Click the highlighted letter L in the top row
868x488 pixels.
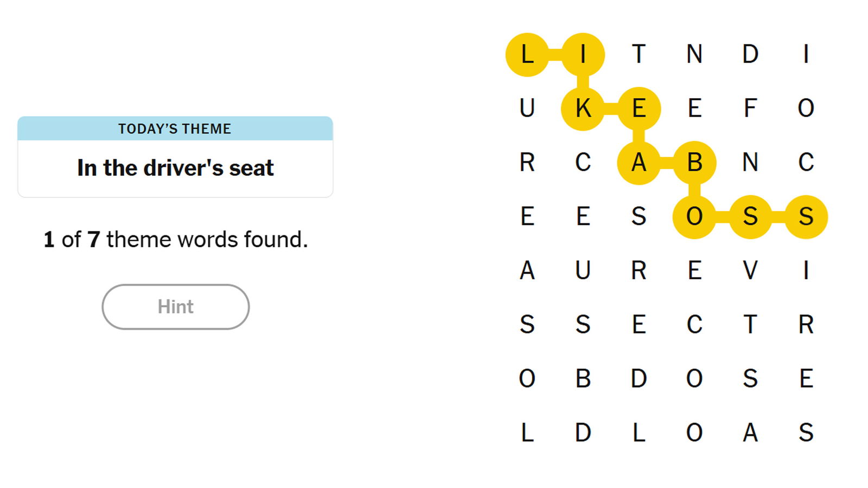[x=527, y=54]
